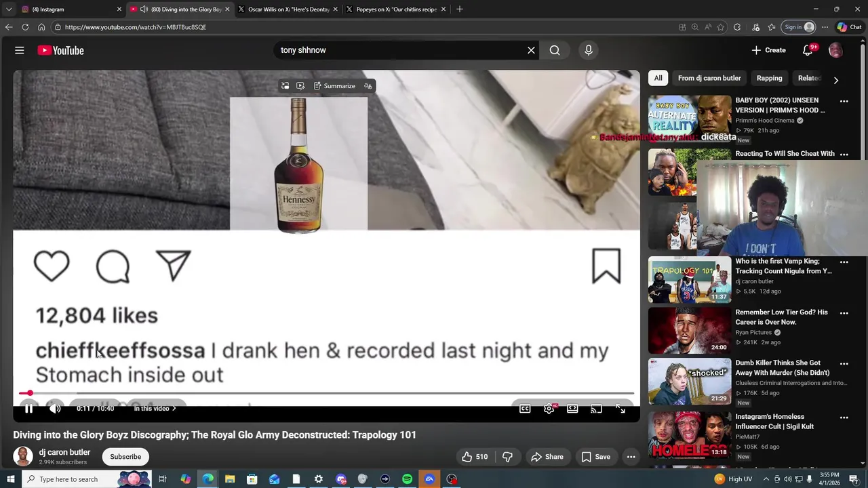This screenshot has width=868, height=488.
Task: Click the browser back arrow
Action: pyautogui.click(x=9, y=27)
